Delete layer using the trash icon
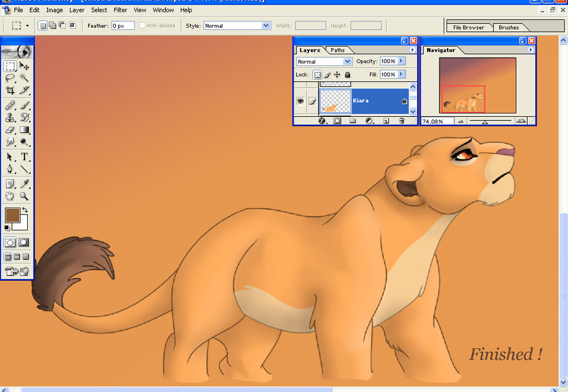The height and width of the screenshot is (392, 568). click(402, 121)
